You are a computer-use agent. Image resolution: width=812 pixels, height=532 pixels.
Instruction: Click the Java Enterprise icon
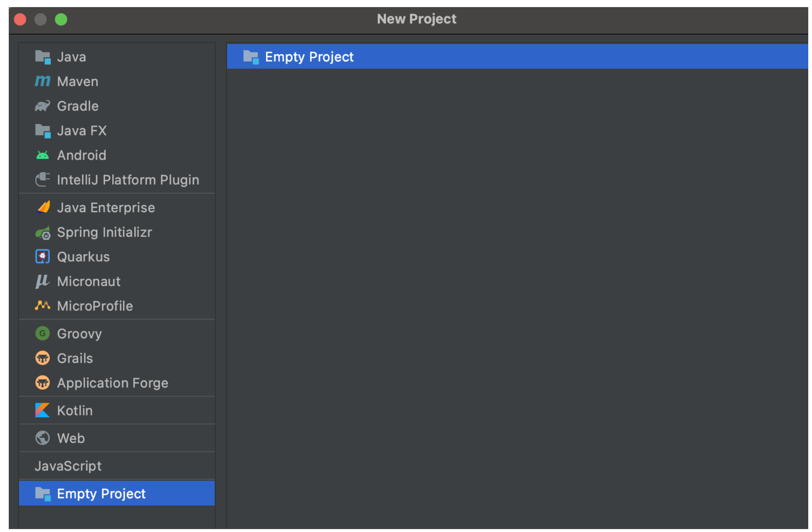point(43,207)
